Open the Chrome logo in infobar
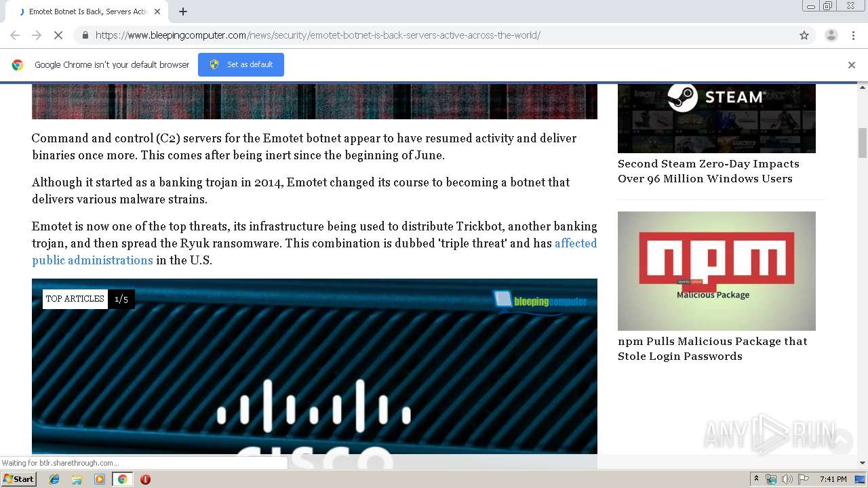 [18, 65]
